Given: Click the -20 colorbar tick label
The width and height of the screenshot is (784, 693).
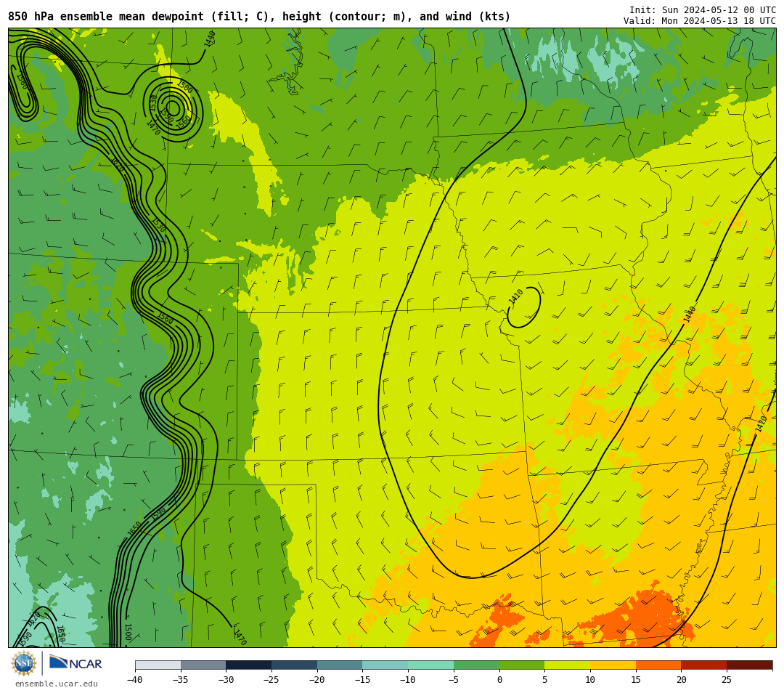Looking at the screenshot, I should pos(317,679).
